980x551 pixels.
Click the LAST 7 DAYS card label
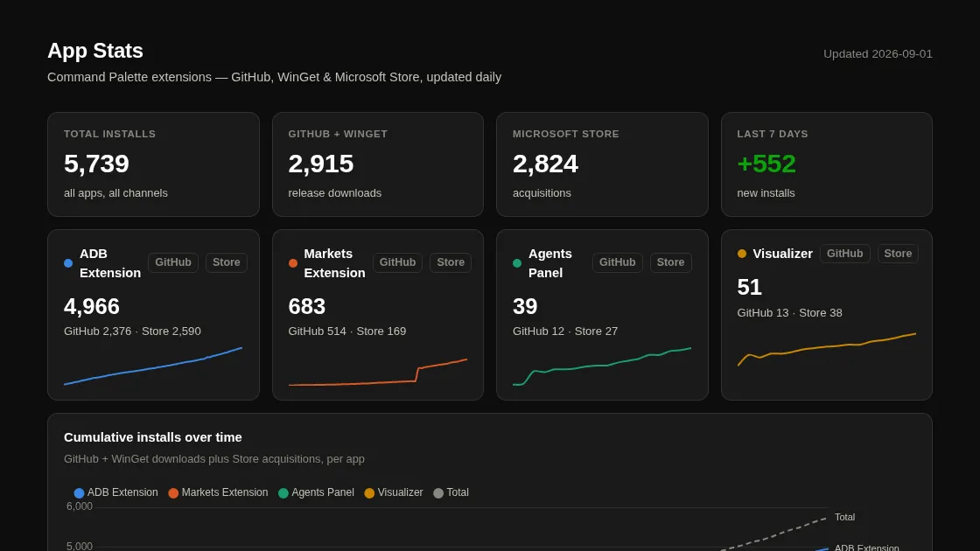pyautogui.click(x=773, y=134)
